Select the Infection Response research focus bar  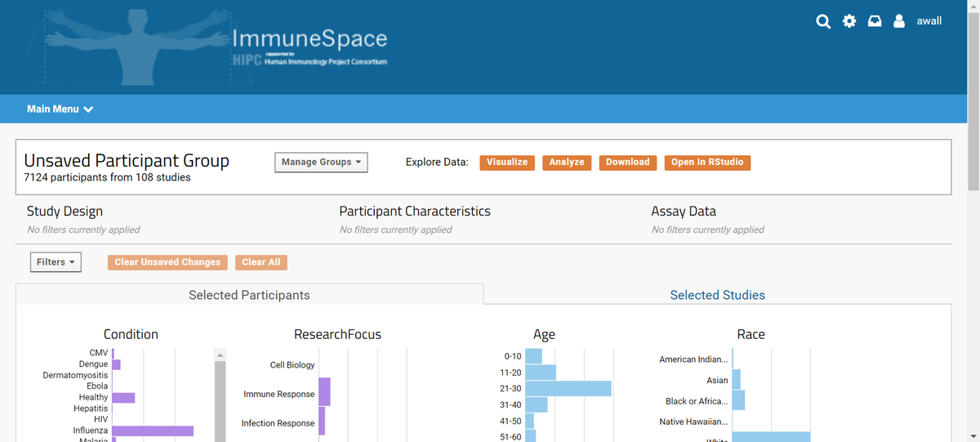click(x=322, y=421)
